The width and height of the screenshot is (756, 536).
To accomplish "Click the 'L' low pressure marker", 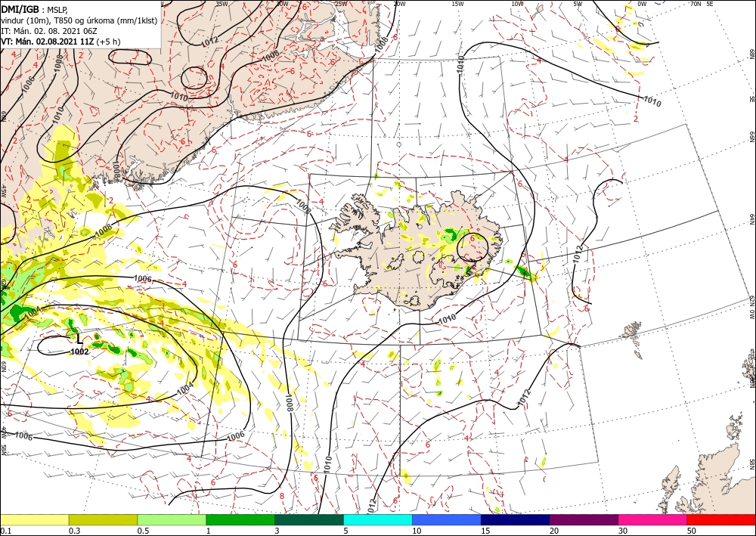I will point(80,340).
